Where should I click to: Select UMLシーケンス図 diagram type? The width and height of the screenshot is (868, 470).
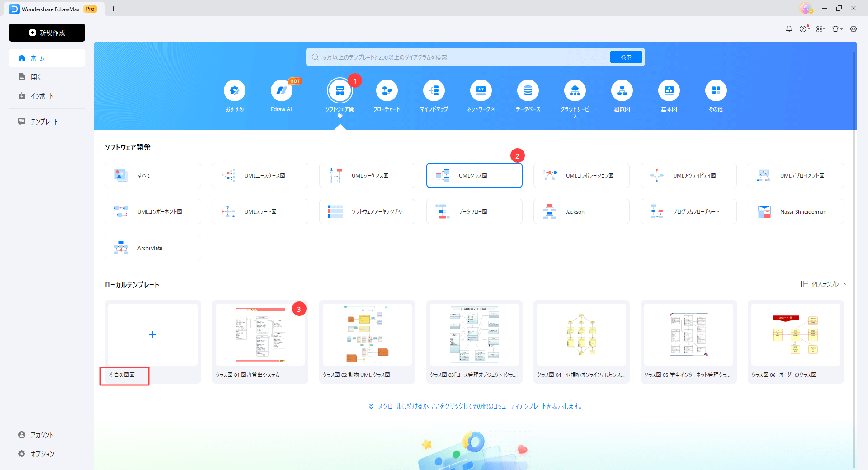point(367,175)
